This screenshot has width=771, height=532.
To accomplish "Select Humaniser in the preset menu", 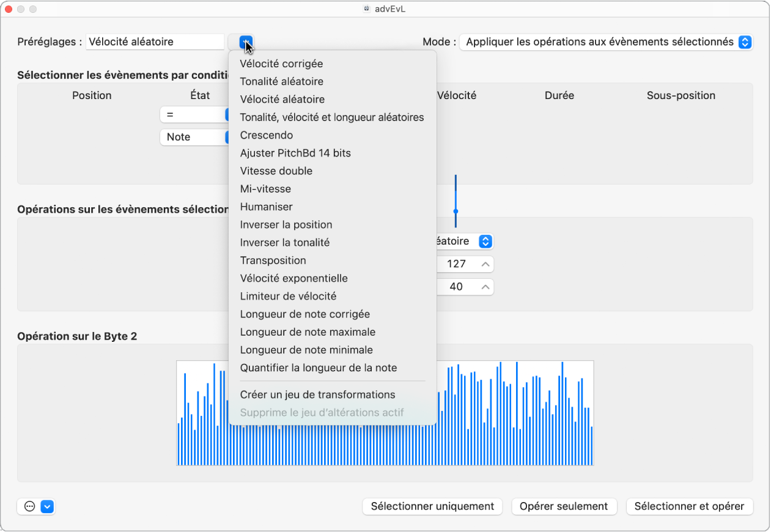I will 266,207.
